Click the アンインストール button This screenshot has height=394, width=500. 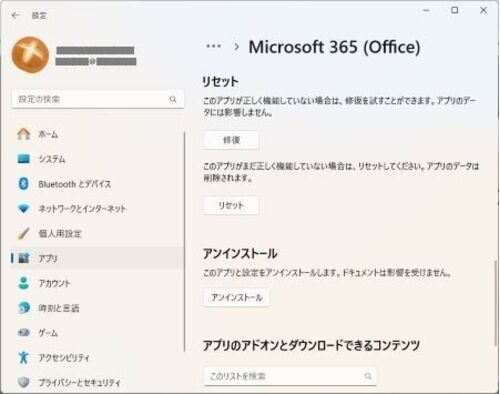tap(237, 297)
